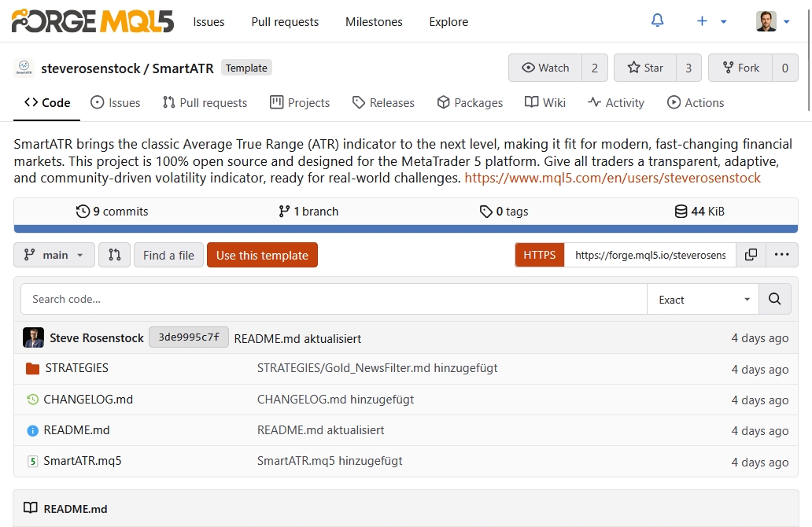812x527 pixels.
Task: Open the latest commit message README.md aktualisiert
Action: 297,338
